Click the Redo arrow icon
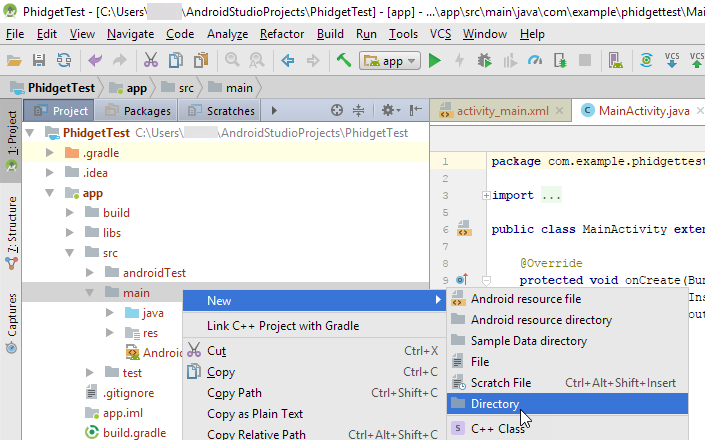Viewport: 705px width, 440px height. tap(120, 60)
